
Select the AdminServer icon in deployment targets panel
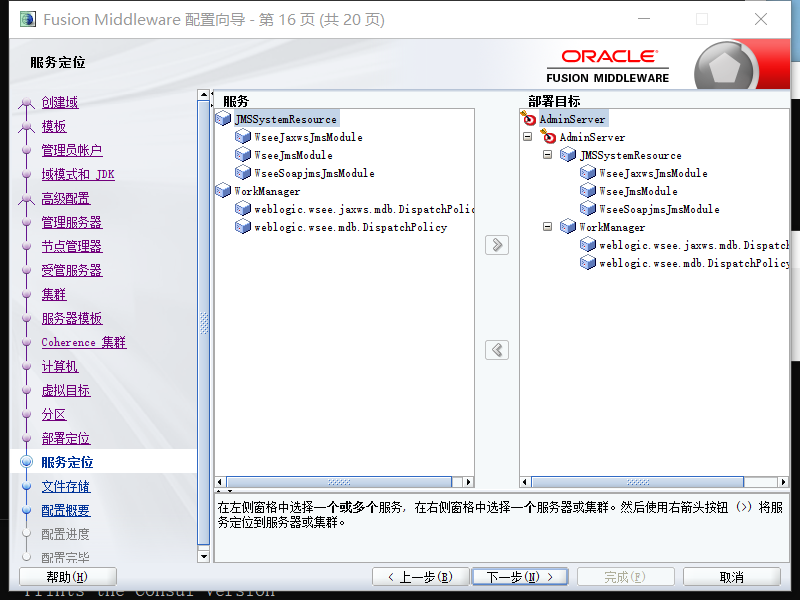point(531,118)
